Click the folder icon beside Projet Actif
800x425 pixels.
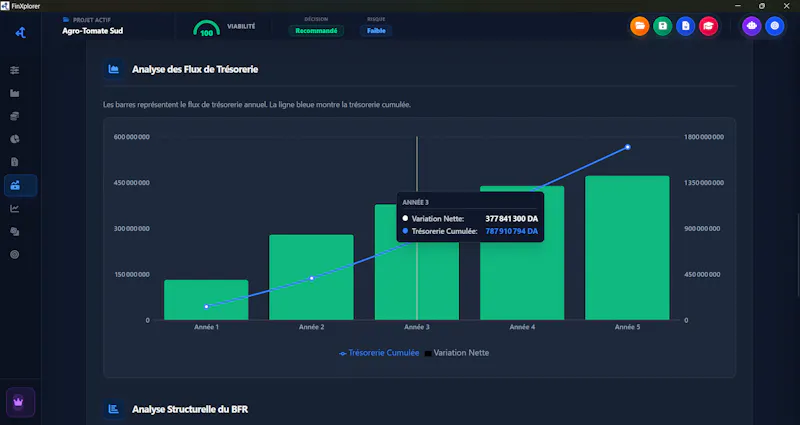click(66, 20)
